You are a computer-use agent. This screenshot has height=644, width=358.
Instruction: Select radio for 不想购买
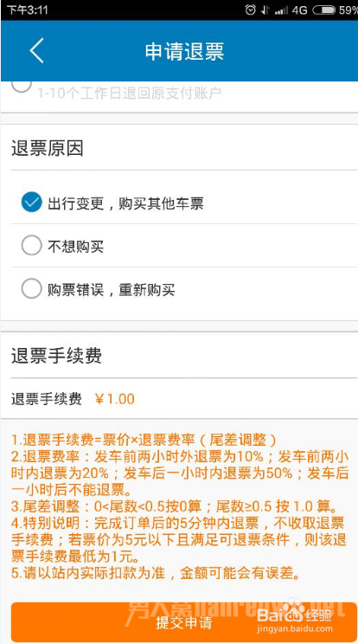pyautogui.click(x=32, y=246)
